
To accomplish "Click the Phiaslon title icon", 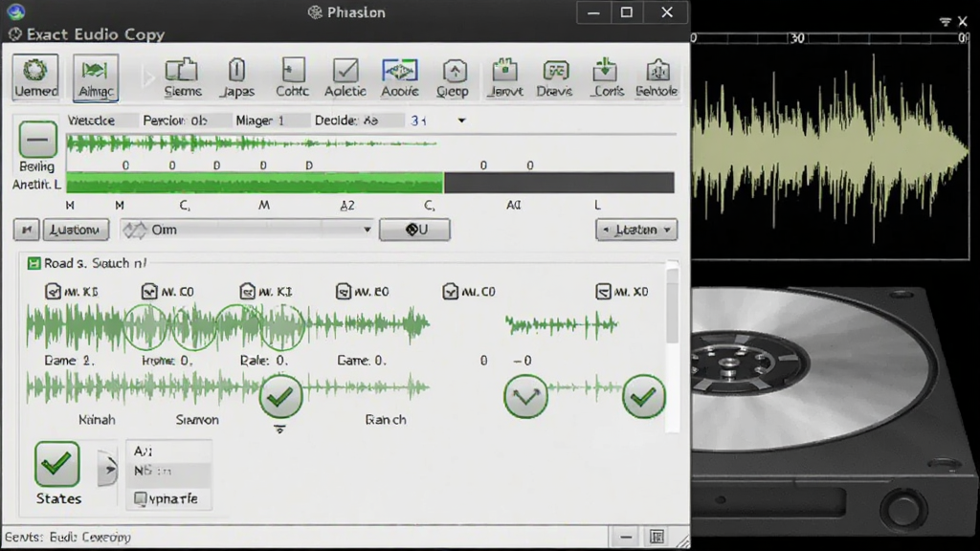I will (316, 12).
